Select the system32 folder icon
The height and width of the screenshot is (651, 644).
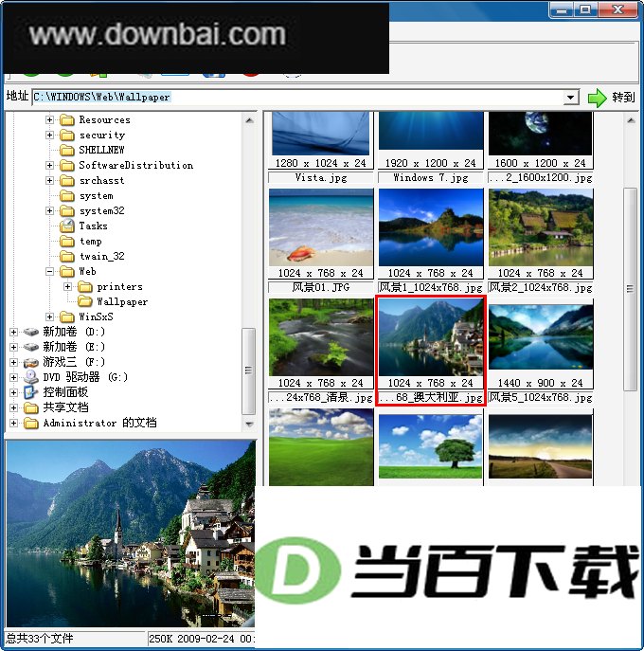click(x=67, y=211)
